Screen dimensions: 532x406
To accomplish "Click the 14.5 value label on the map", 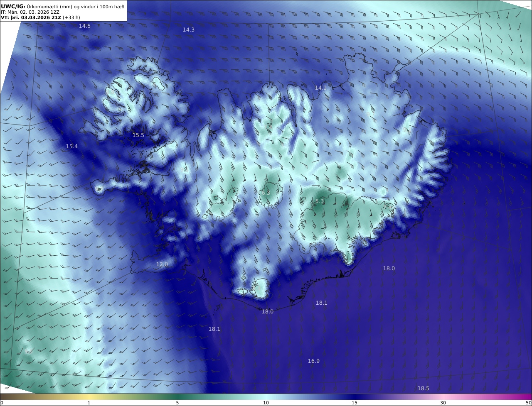I will 85,26.
